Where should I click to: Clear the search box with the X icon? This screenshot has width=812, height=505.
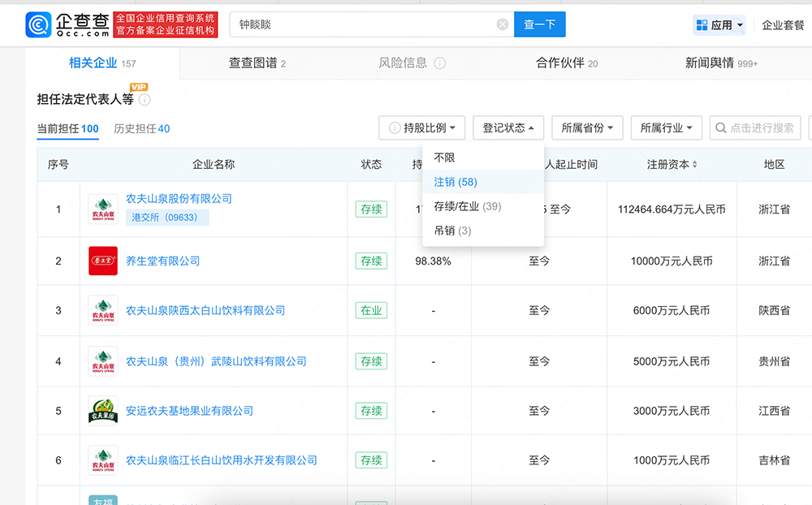(502, 24)
